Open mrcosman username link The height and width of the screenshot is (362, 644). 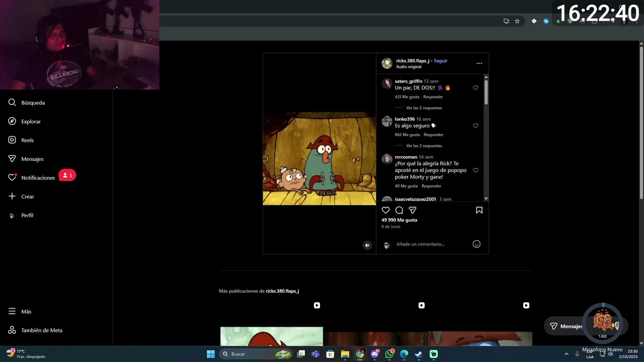406,157
